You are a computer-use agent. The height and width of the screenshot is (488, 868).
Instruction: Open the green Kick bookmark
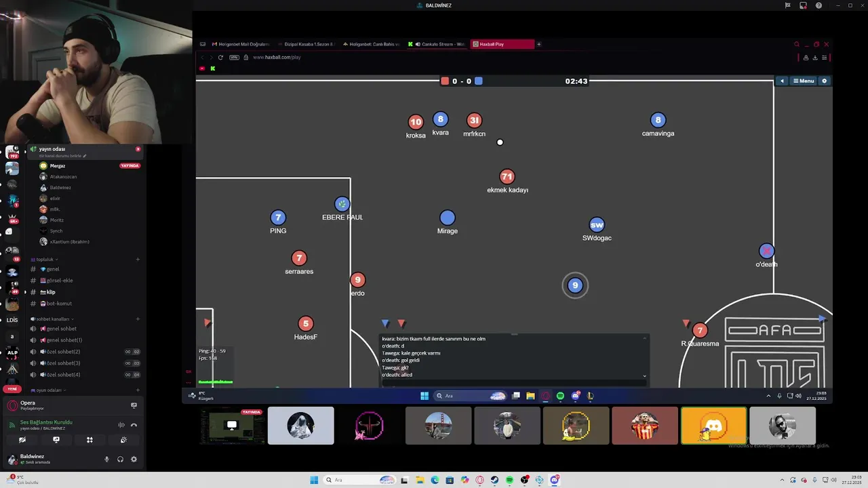(x=212, y=68)
